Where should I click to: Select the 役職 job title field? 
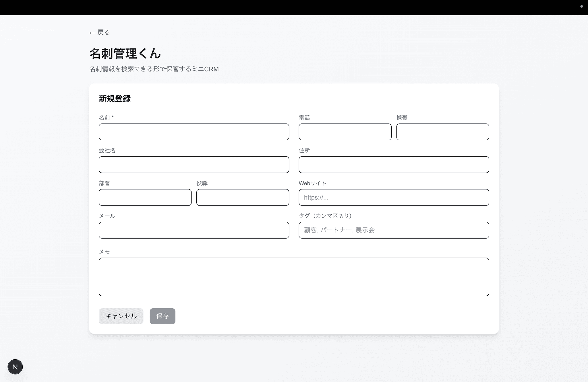pos(243,197)
